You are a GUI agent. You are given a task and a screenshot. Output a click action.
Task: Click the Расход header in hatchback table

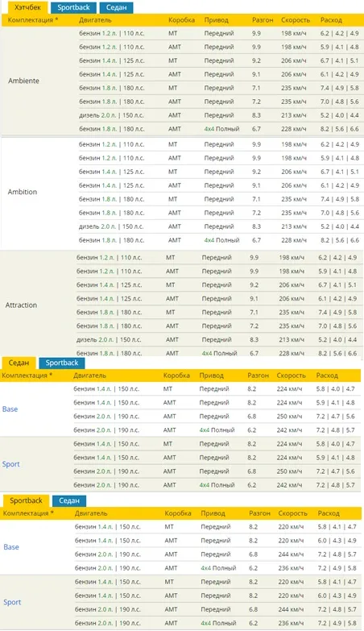click(332, 19)
